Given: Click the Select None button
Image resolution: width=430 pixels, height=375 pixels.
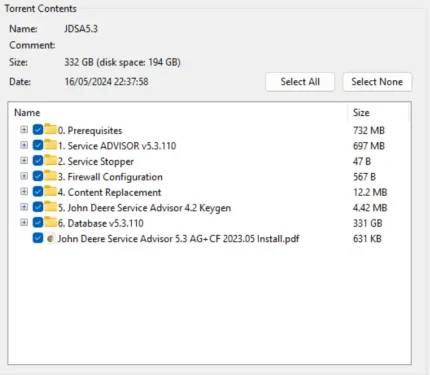Looking at the screenshot, I should [377, 82].
